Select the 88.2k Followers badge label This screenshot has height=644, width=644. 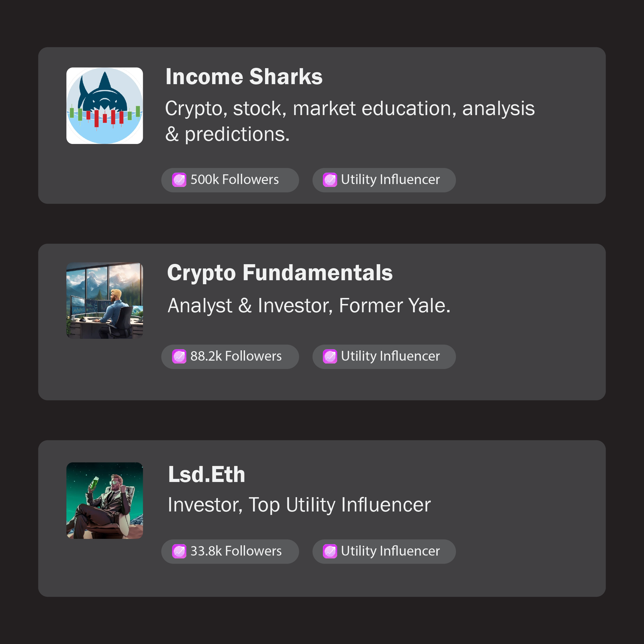point(236,356)
